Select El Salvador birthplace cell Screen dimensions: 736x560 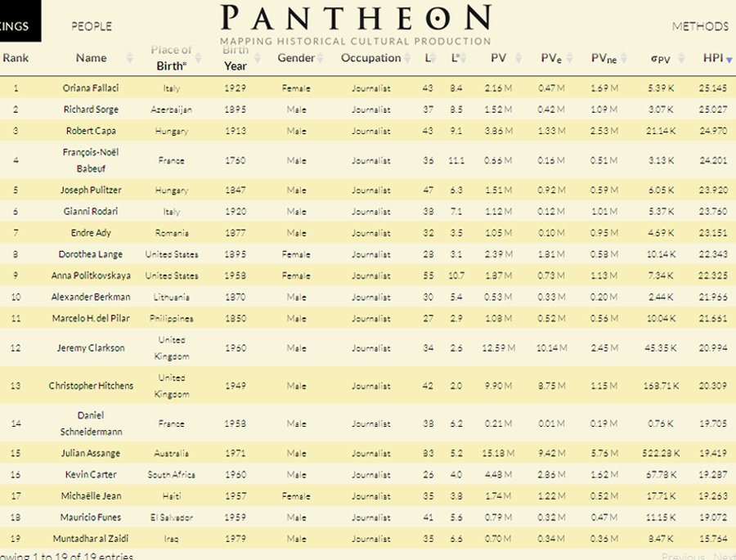(x=172, y=517)
